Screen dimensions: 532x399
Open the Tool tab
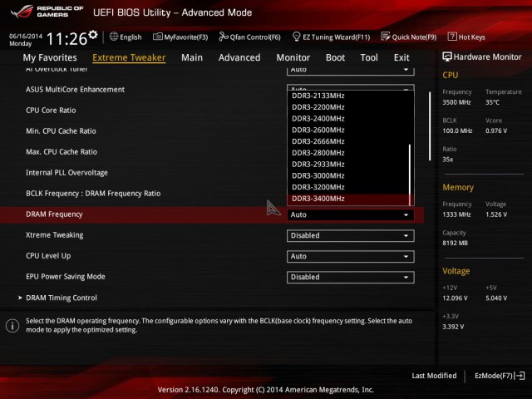tap(369, 57)
